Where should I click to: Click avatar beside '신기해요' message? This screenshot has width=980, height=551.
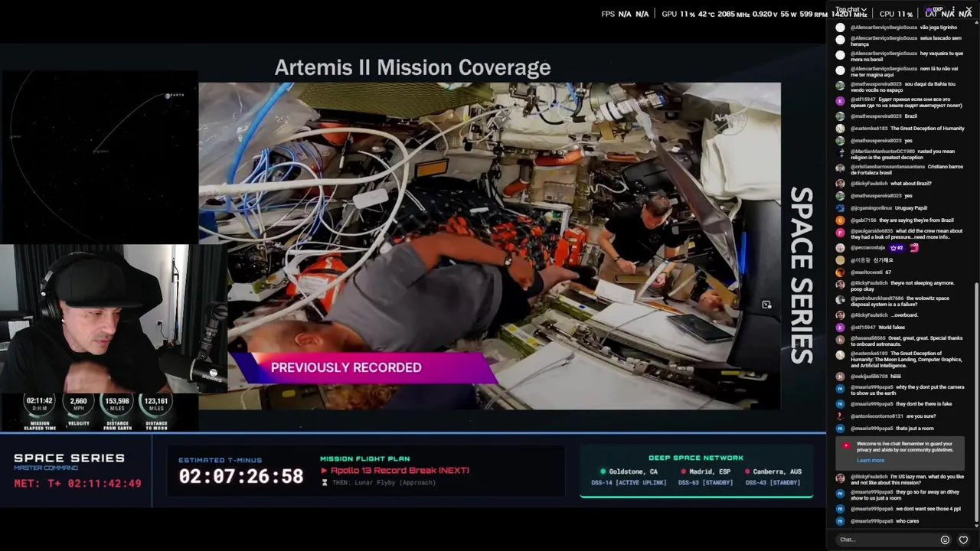pos(840,260)
